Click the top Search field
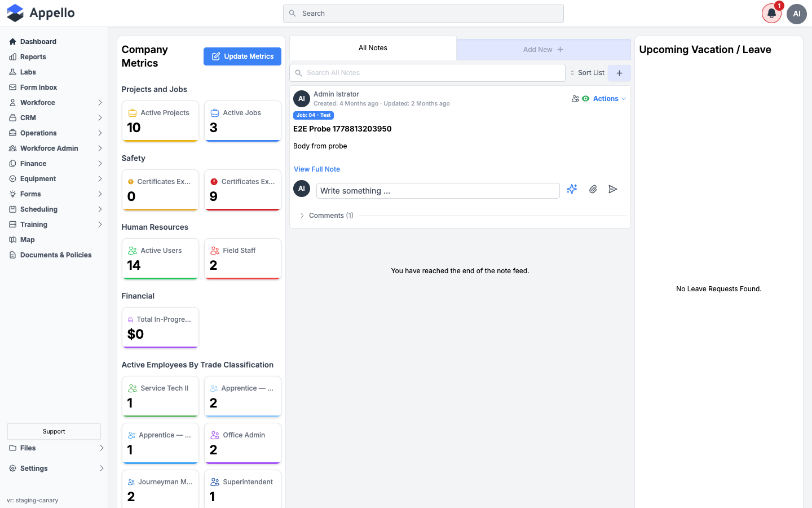 tap(423, 14)
